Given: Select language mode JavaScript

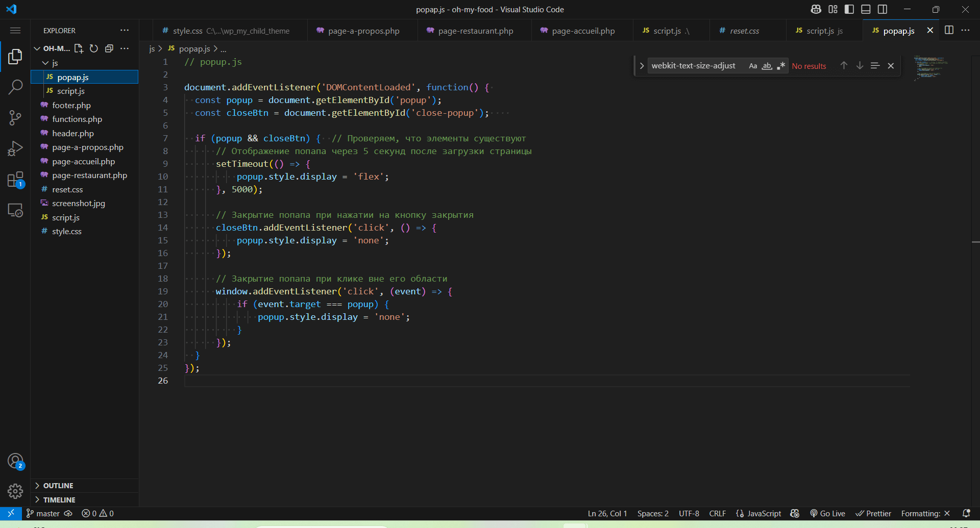Looking at the screenshot, I should click(758, 513).
